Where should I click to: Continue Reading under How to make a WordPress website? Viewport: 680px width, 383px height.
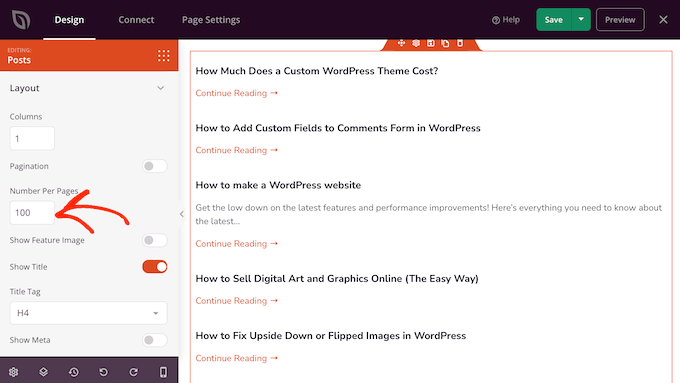click(x=236, y=244)
